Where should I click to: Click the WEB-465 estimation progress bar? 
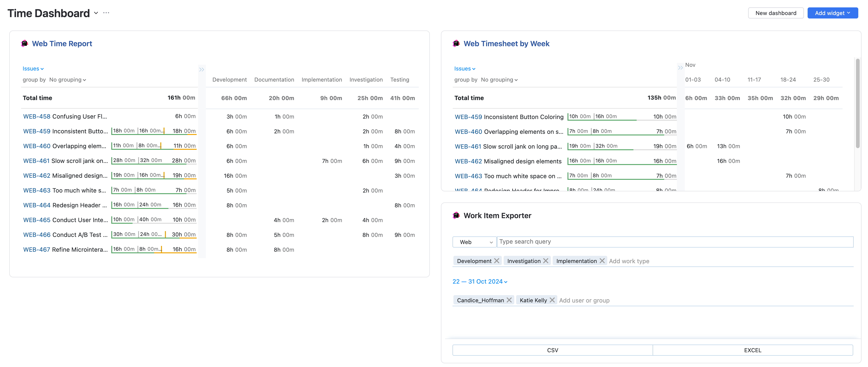(x=154, y=220)
